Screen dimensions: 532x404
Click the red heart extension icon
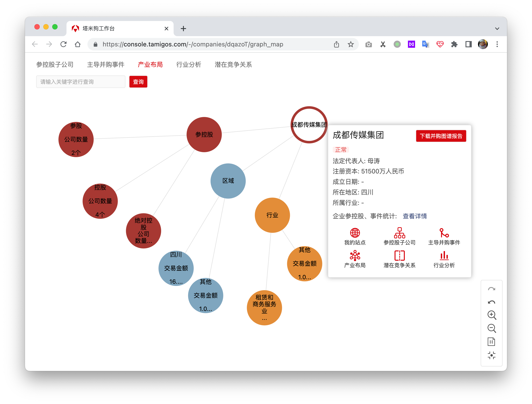(x=440, y=44)
